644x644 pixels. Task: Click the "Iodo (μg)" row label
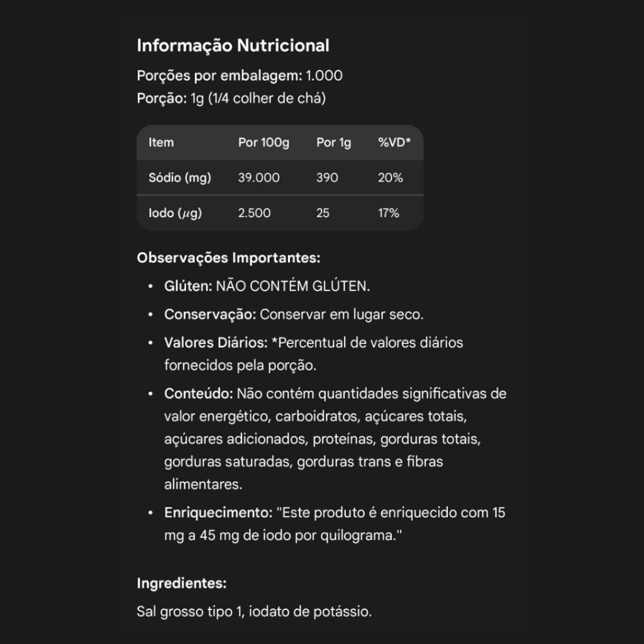tap(175, 213)
